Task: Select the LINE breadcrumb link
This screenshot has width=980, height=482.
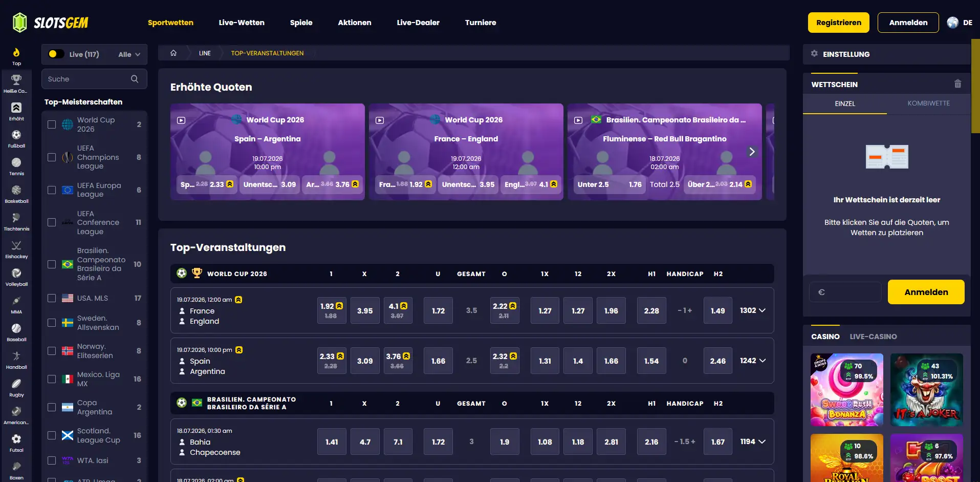Action: point(205,53)
